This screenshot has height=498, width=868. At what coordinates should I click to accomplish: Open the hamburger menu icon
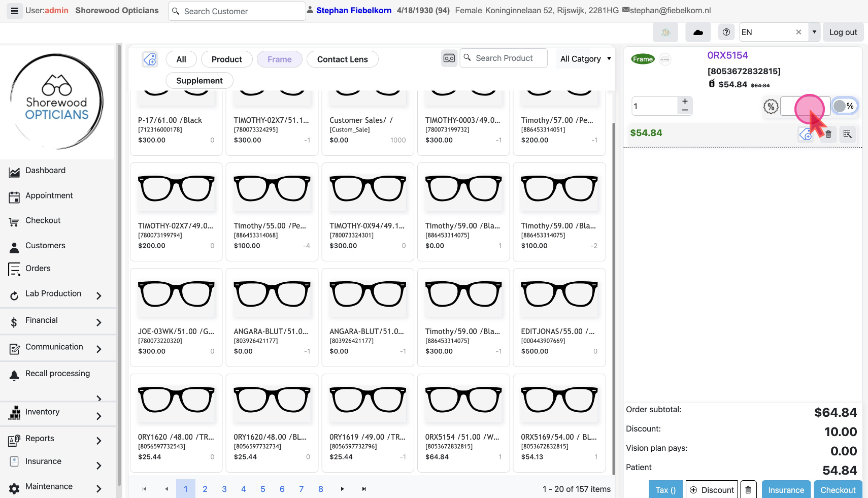pyautogui.click(x=14, y=11)
